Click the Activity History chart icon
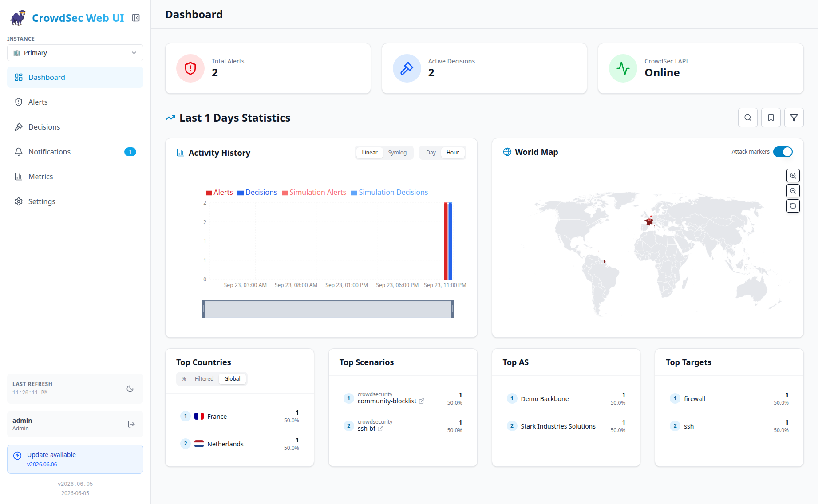 (x=181, y=153)
